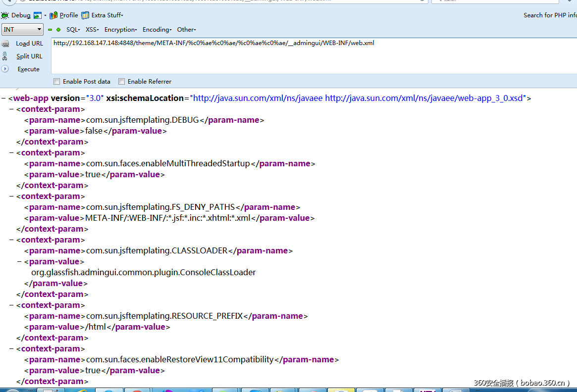Open the INT combo box
The image size is (577, 392).
22,30
